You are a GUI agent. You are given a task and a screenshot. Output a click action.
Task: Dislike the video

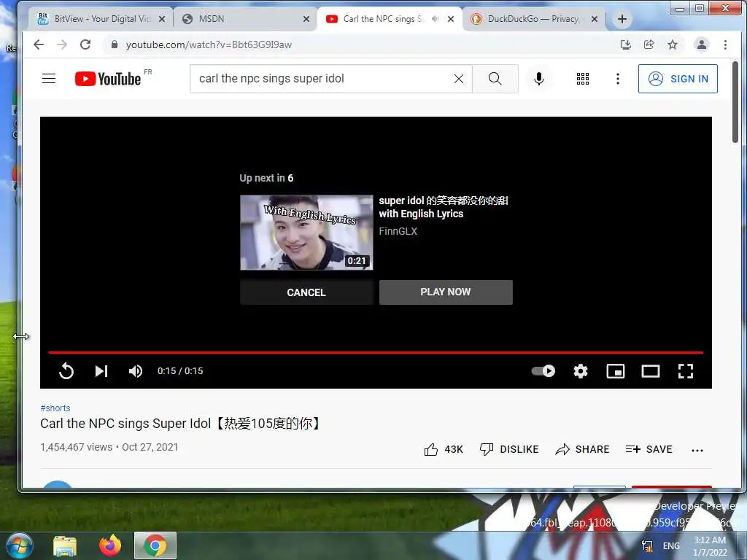click(x=508, y=449)
